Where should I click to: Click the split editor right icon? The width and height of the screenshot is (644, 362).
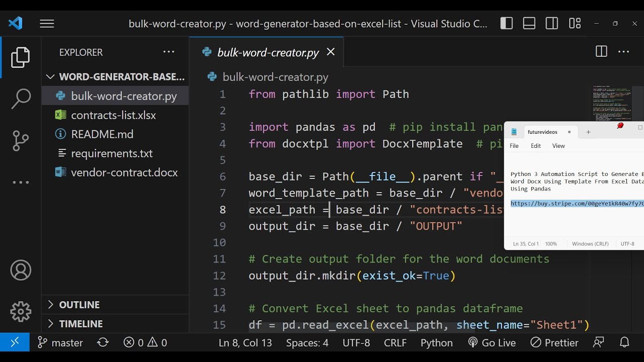pos(601,52)
